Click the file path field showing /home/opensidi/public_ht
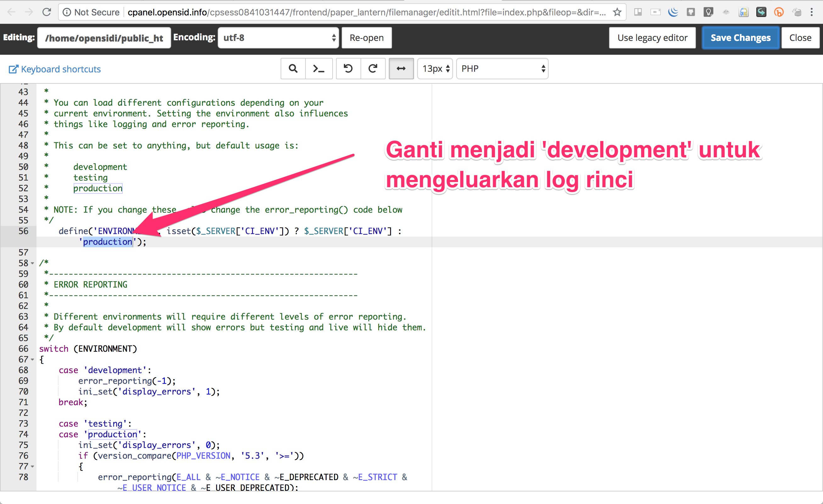This screenshot has height=504, width=823. (x=104, y=37)
